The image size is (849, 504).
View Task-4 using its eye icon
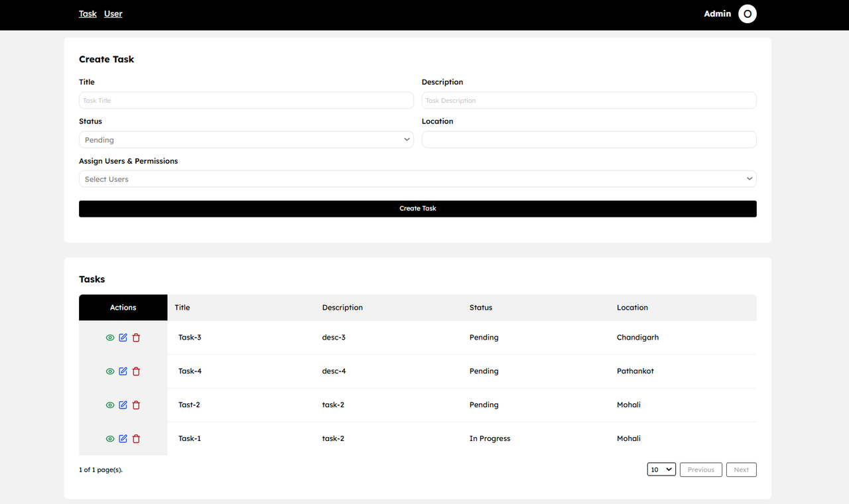coord(110,371)
